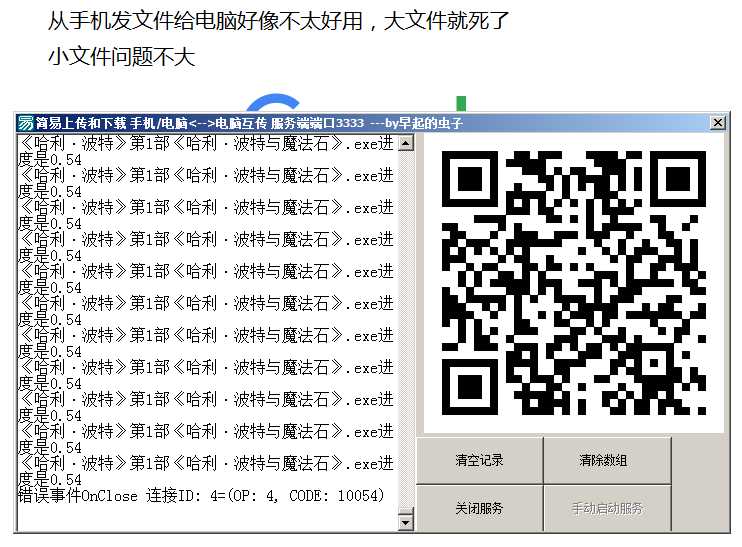Click the log scrollbar up arrow
742x547 pixels.
(406, 143)
